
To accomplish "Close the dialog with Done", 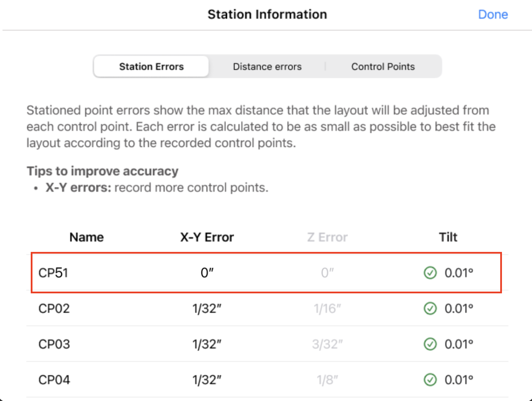I will pyautogui.click(x=493, y=14).
